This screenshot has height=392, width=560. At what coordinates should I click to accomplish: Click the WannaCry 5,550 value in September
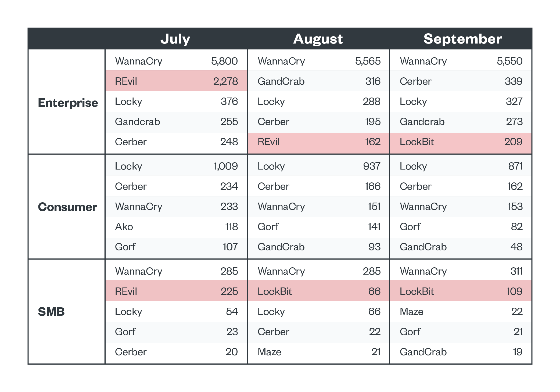point(509,61)
